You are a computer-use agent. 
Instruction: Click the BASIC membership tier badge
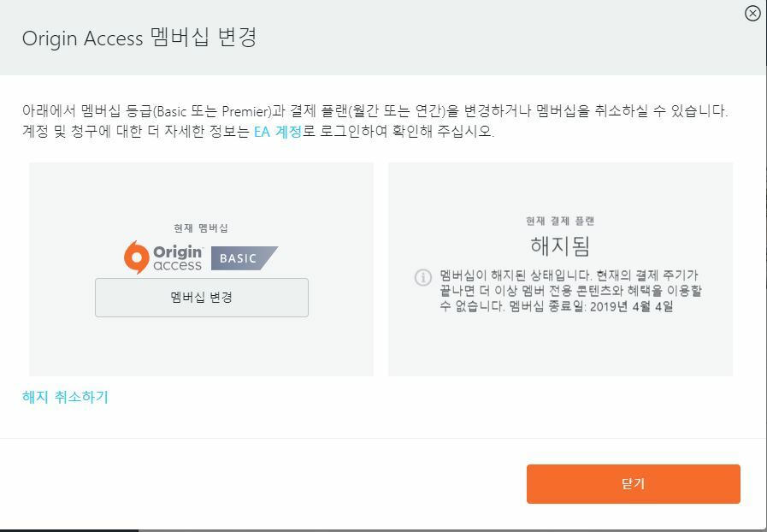(x=244, y=258)
